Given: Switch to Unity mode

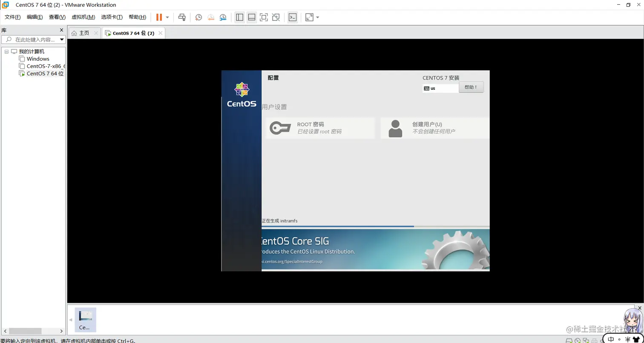Looking at the screenshot, I should (276, 17).
